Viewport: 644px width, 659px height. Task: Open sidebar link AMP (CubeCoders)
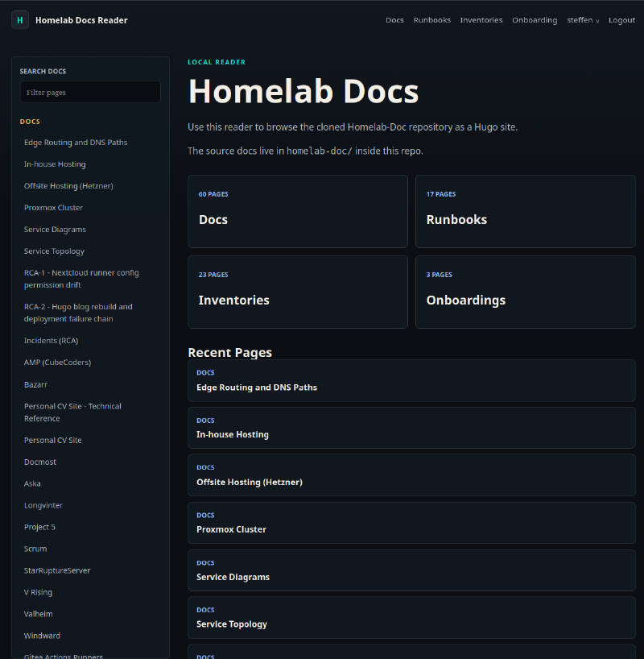click(x=57, y=363)
